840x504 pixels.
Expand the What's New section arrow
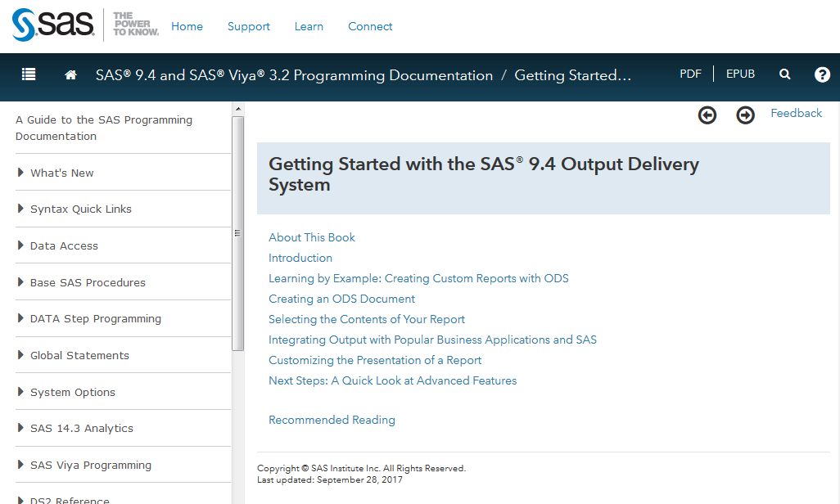click(20, 173)
